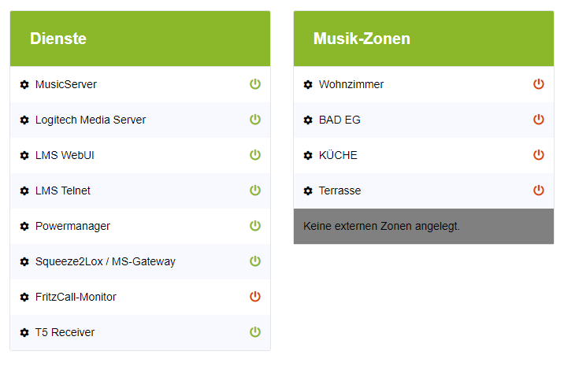
Task: Select the LMS Telnet service label
Action: click(63, 190)
